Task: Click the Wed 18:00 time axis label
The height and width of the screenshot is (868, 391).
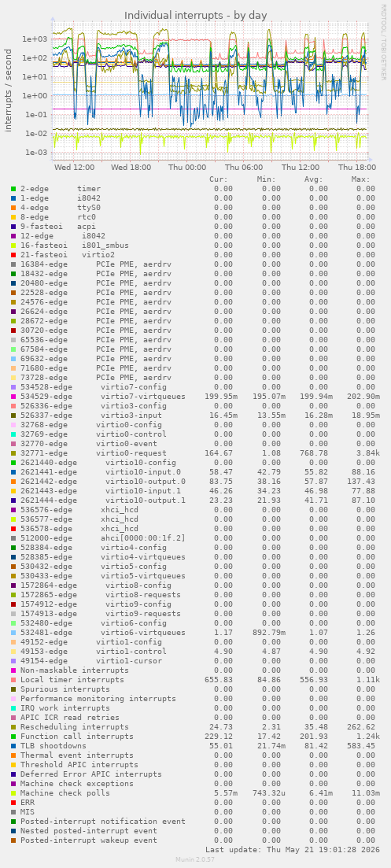Action: [x=131, y=167]
